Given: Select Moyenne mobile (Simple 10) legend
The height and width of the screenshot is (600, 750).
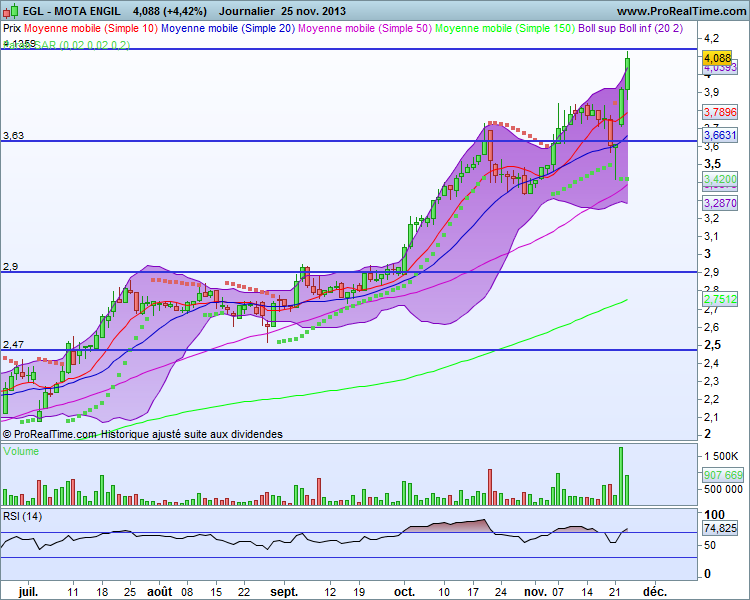Looking at the screenshot, I should point(91,28).
